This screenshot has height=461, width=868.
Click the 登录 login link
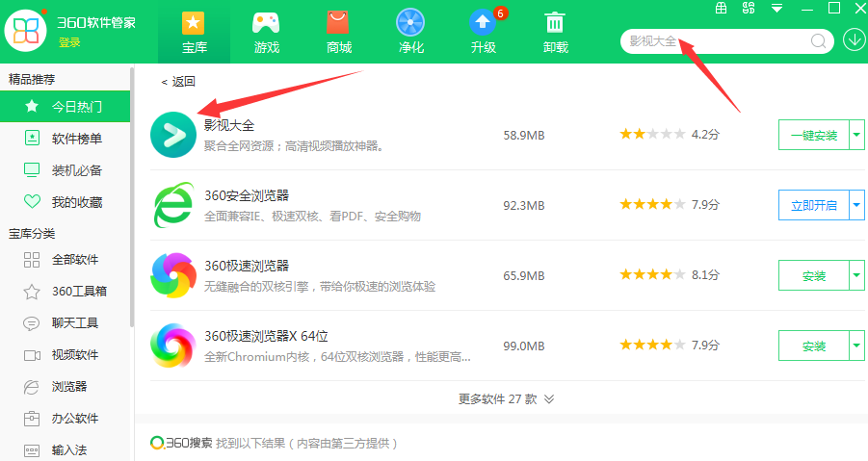click(69, 42)
